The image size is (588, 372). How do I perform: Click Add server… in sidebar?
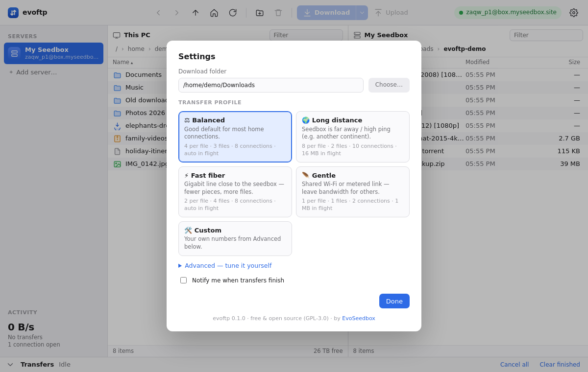[32, 72]
